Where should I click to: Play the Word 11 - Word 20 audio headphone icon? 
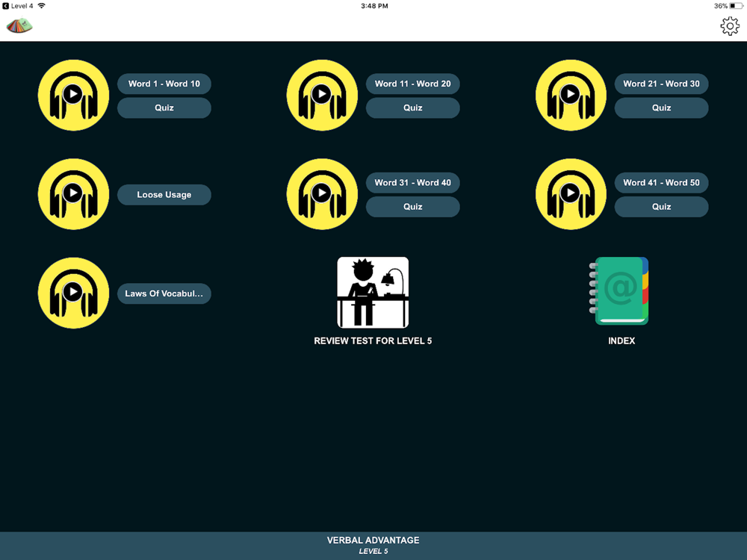(x=322, y=96)
